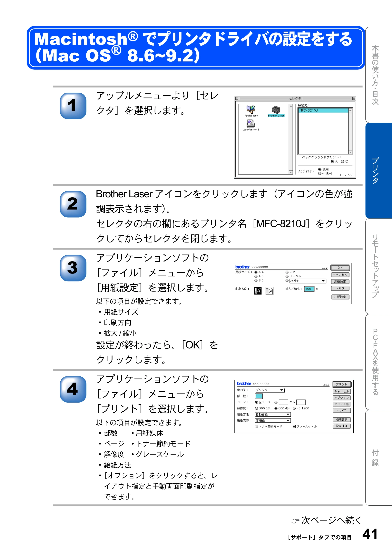The height and width of the screenshot is (556, 392).
Task: Turn background printing on (入)
Action: pyautogui.click(x=332, y=161)
